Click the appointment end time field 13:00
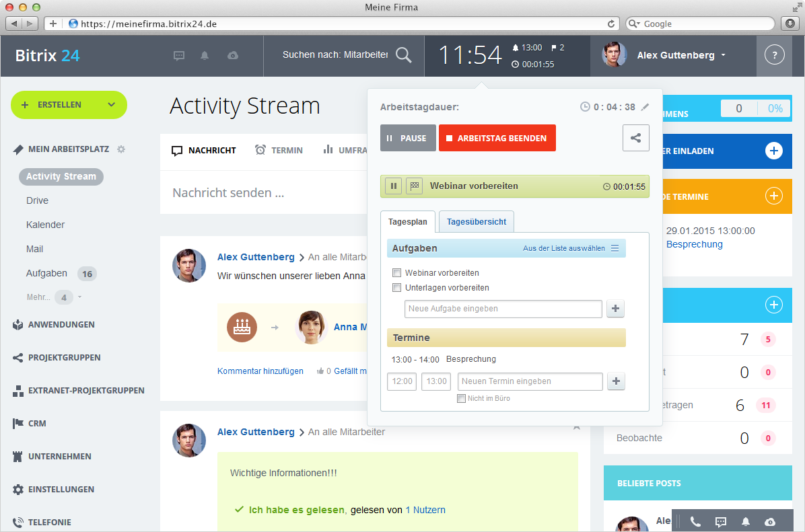This screenshot has height=532, width=805. pyautogui.click(x=436, y=382)
